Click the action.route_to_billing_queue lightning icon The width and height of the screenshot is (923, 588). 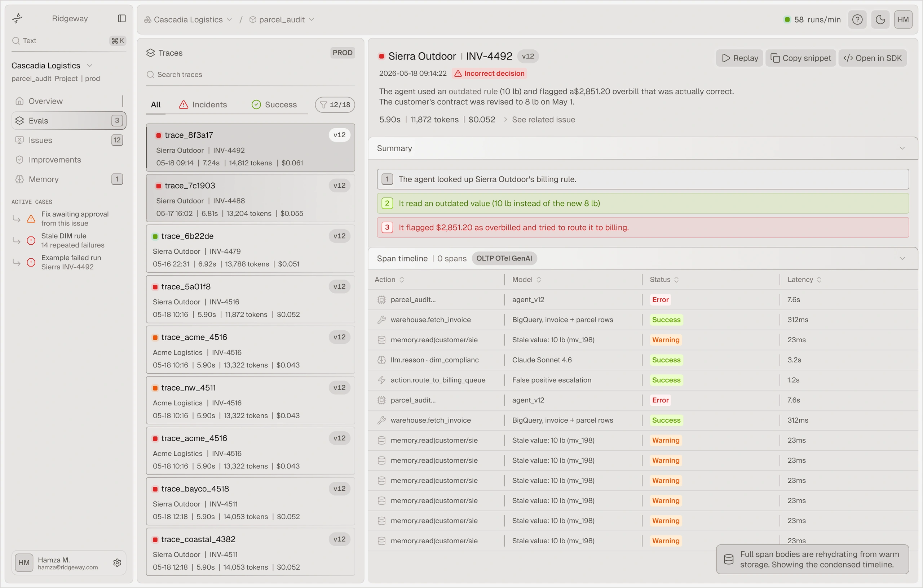[381, 380]
